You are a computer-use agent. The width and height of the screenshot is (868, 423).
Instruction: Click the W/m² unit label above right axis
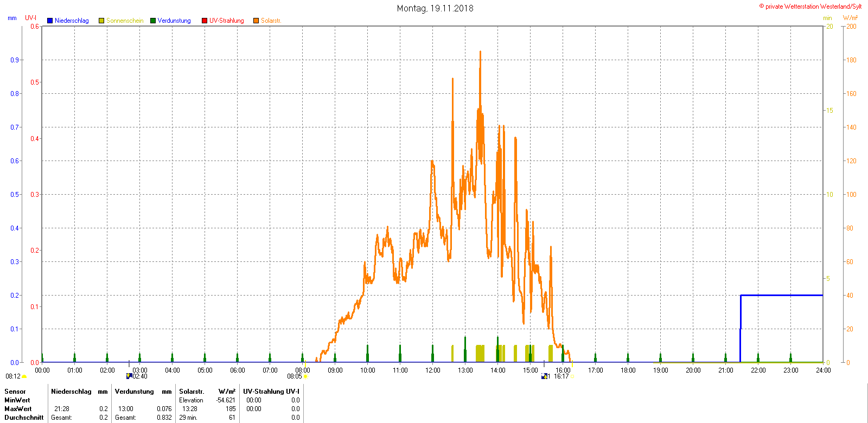click(850, 18)
